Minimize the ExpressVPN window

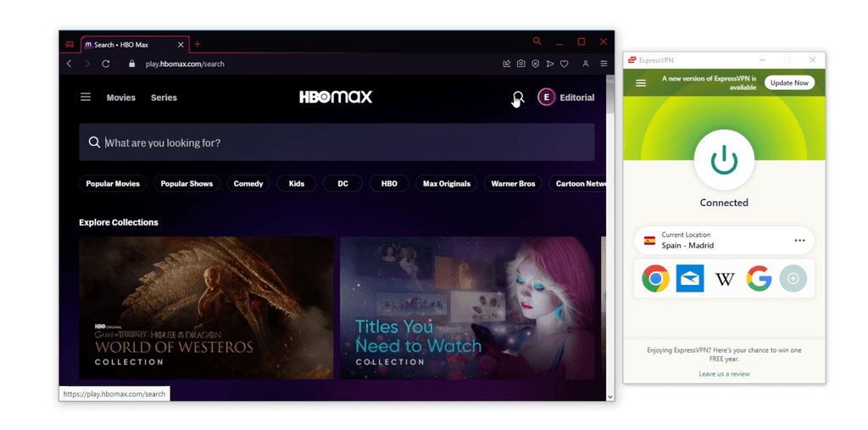coord(763,60)
